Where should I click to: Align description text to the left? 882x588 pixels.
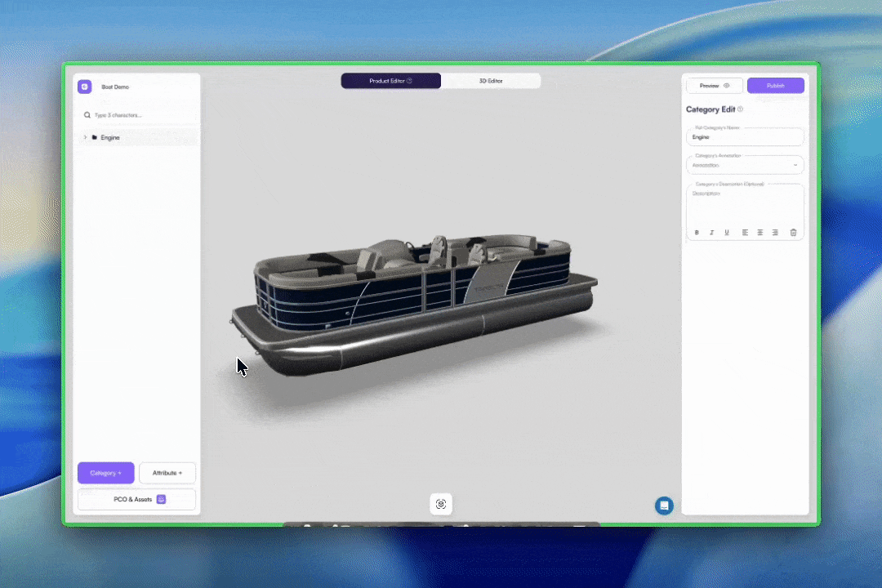pos(745,233)
